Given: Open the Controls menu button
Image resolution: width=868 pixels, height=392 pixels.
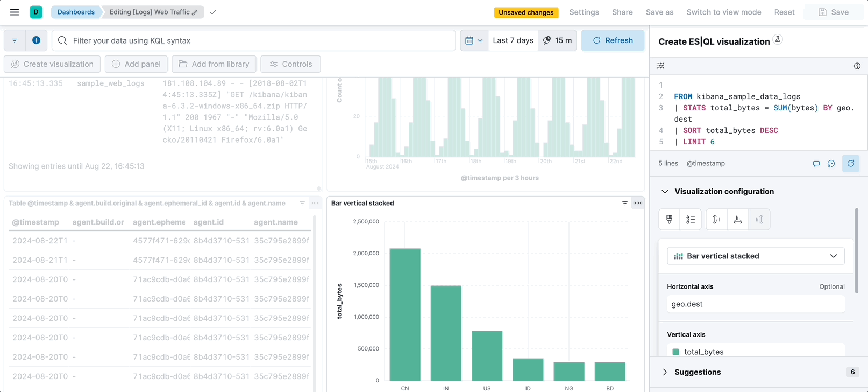Looking at the screenshot, I should point(290,64).
